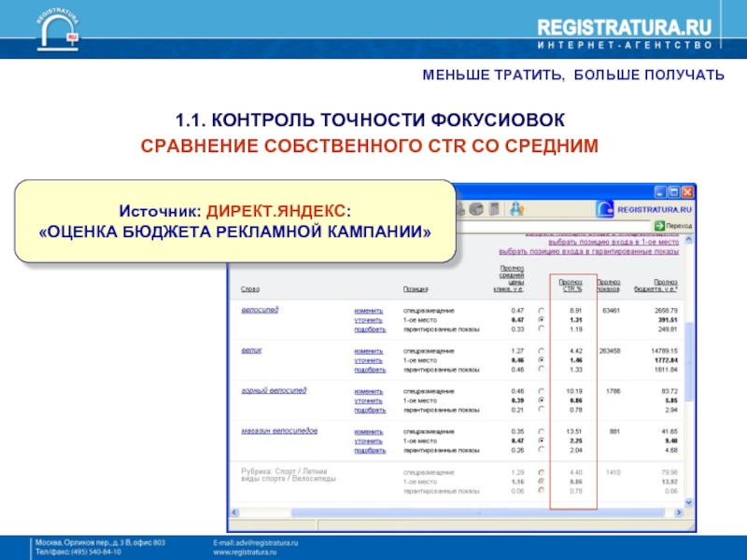Image resolution: width=747 pixels, height=560 pixels.
Task: Minimize the embedded browser window
Action: coord(660,192)
